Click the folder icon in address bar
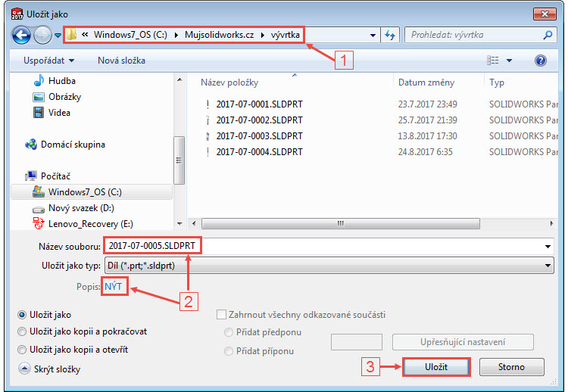 [72, 35]
